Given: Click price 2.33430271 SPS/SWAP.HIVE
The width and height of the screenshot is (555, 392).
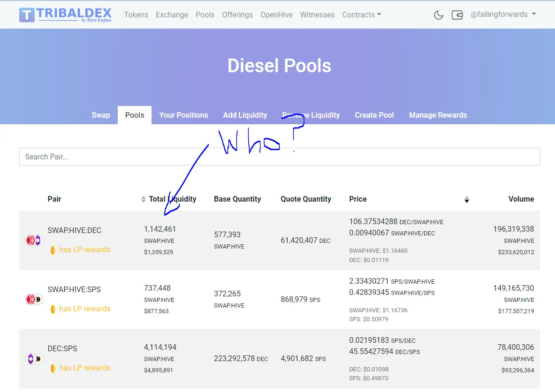Looking at the screenshot, I should pos(392,281).
